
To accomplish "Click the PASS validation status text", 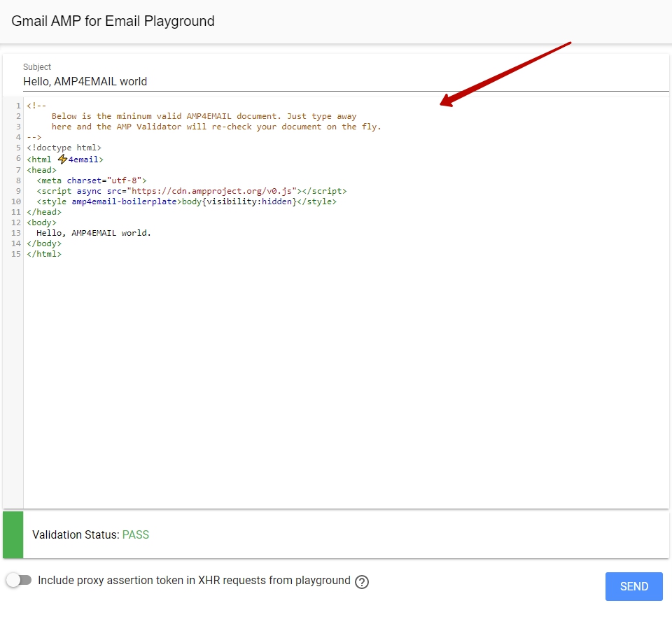I will [136, 535].
